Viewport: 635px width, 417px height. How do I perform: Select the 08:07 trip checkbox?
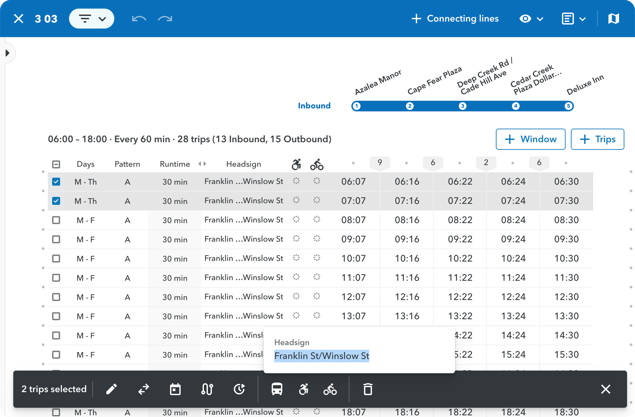pyautogui.click(x=56, y=220)
